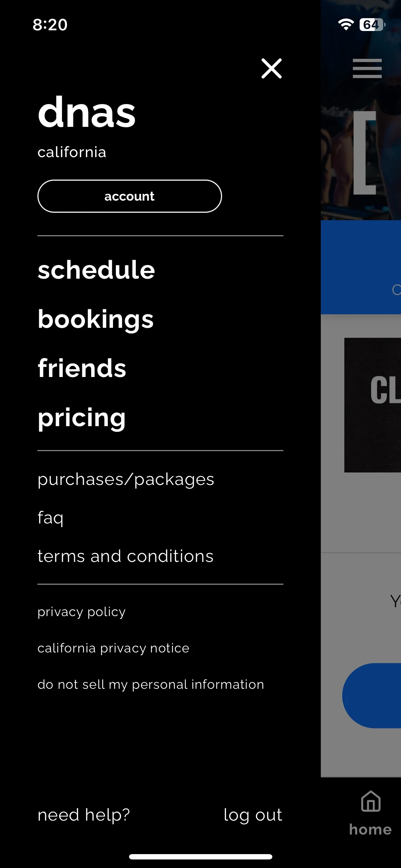Tap the california location label

coord(72,153)
